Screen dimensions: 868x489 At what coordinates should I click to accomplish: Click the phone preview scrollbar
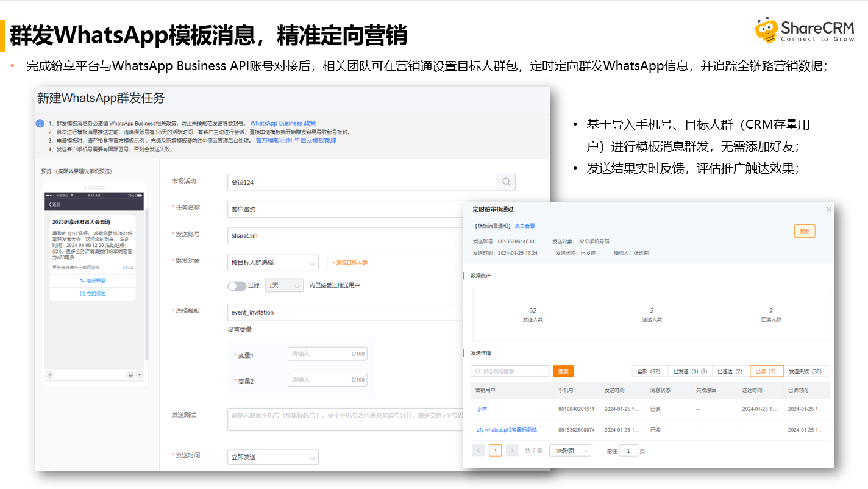pyautogui.click(x=146, y=284)
